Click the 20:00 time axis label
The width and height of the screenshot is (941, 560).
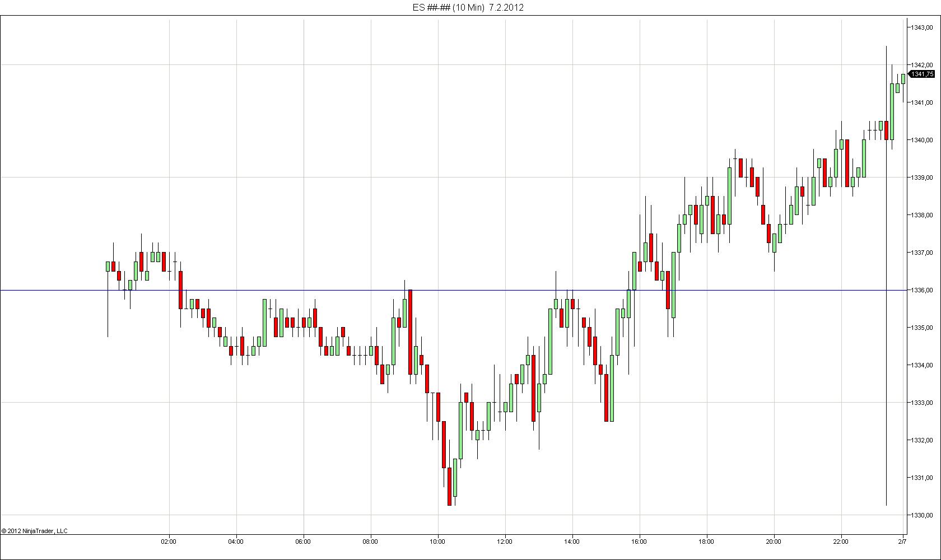[774, 542]
